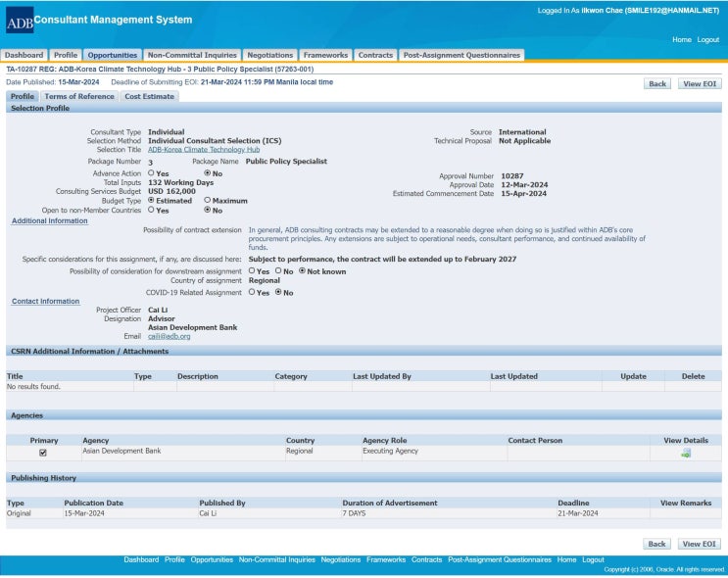
Task: Expand Additional Information section heading
Action: point(49,220)
